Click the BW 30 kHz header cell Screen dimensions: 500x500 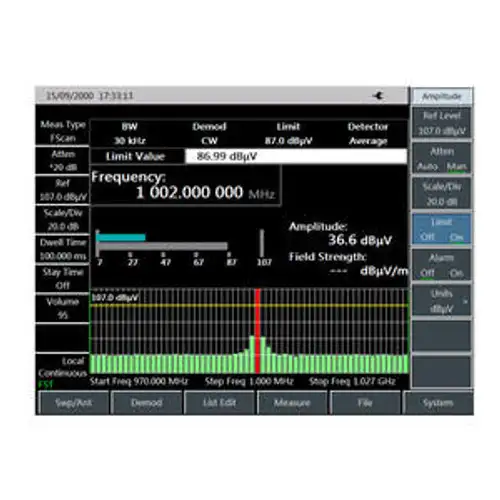pos(130,133)
